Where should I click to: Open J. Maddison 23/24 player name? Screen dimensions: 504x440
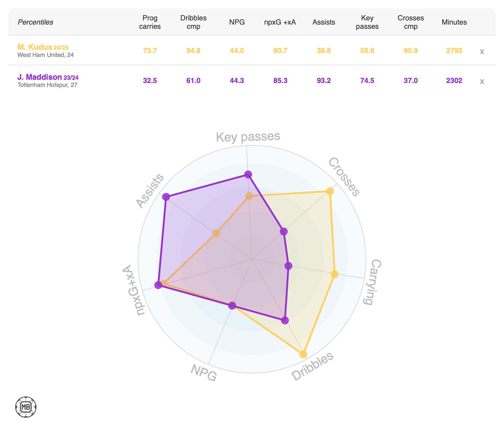(48, 77)
